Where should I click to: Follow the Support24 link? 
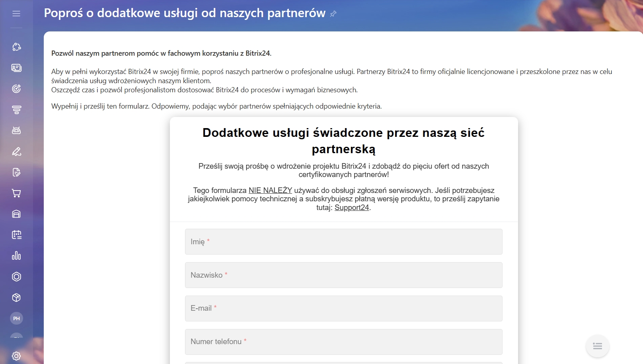click(352, 208)
